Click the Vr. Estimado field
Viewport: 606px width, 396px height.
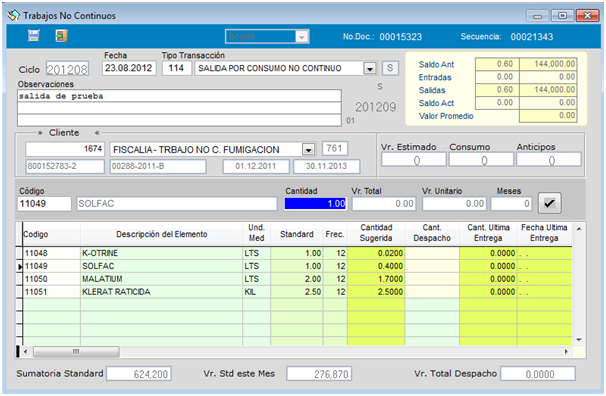[414, 160]
